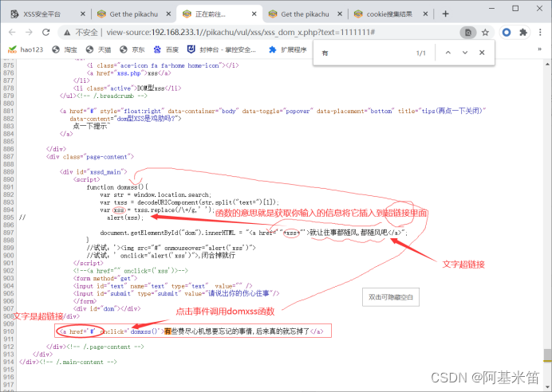Click highlighted 有 match in source
The height and width of the screenshot is (392, 552).
pyautogui.click(x=168, y=331)
